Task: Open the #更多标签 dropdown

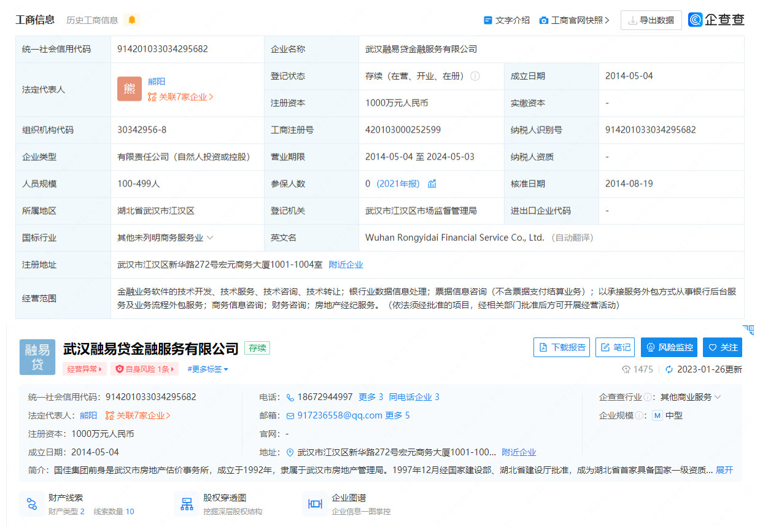Action: pyautogui.click(x=207, y=369)
